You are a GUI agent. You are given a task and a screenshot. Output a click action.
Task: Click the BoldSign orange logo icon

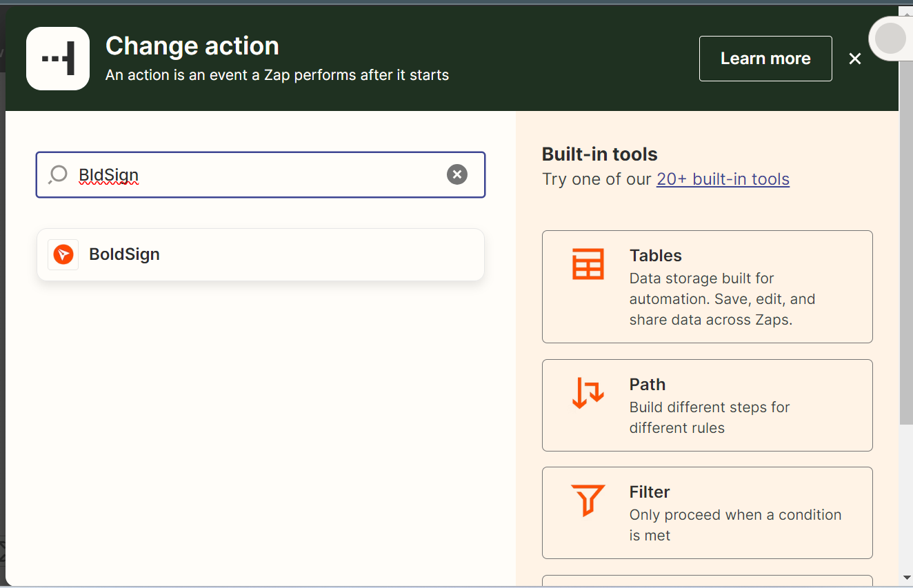[63, 254]
